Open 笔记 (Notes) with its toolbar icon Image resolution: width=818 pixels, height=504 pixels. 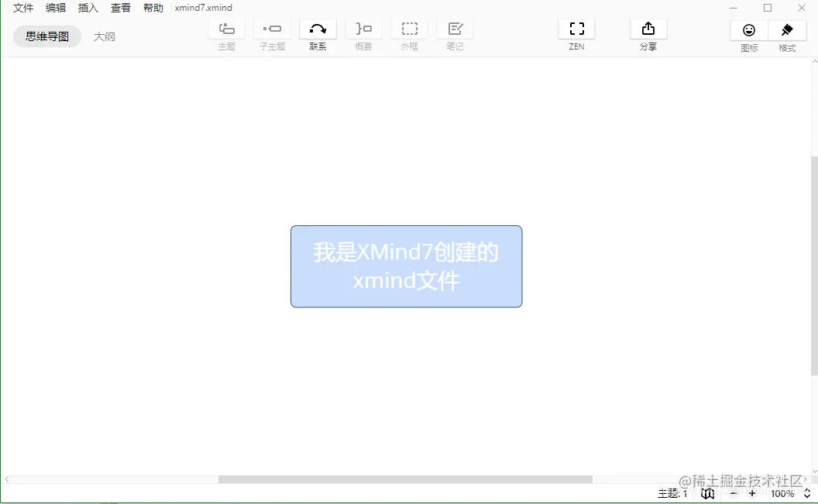(x=454, y=29)
